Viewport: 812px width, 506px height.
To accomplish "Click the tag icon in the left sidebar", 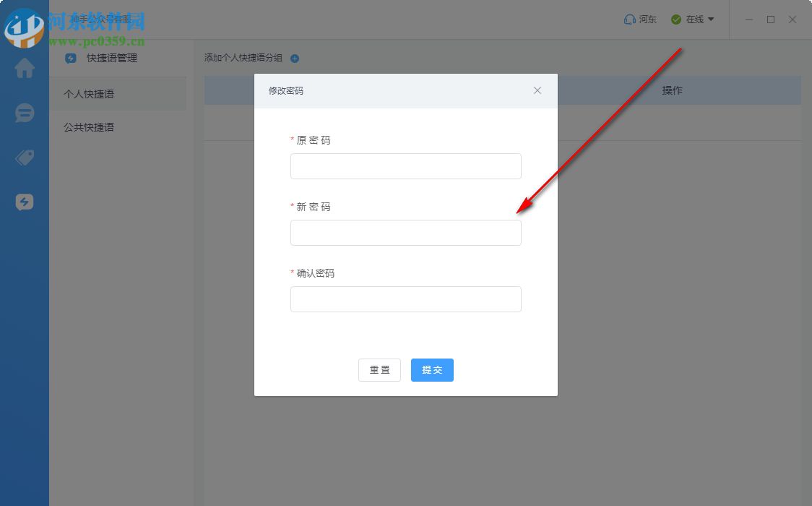I will point(25,158).
